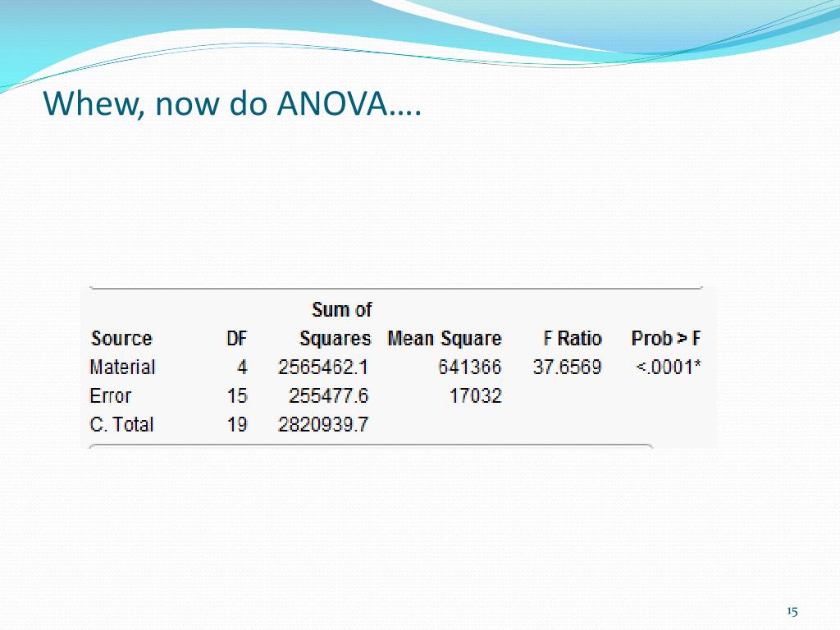Select the 'Mean Square' column header
Image resolution: width=840 pixels, height=630 pixels.
click(444, 339)
